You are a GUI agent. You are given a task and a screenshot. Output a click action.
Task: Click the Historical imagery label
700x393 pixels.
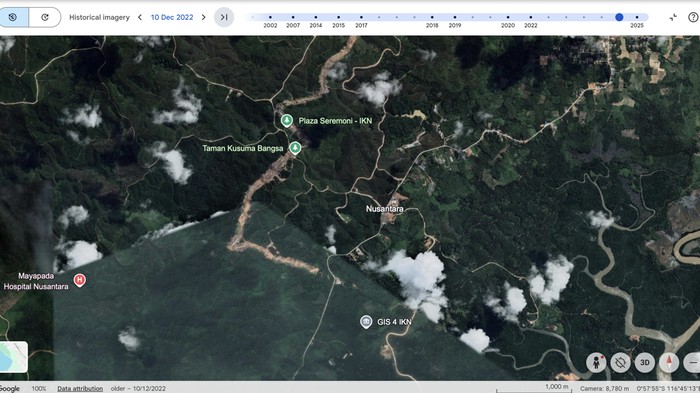tap(99, 17)
